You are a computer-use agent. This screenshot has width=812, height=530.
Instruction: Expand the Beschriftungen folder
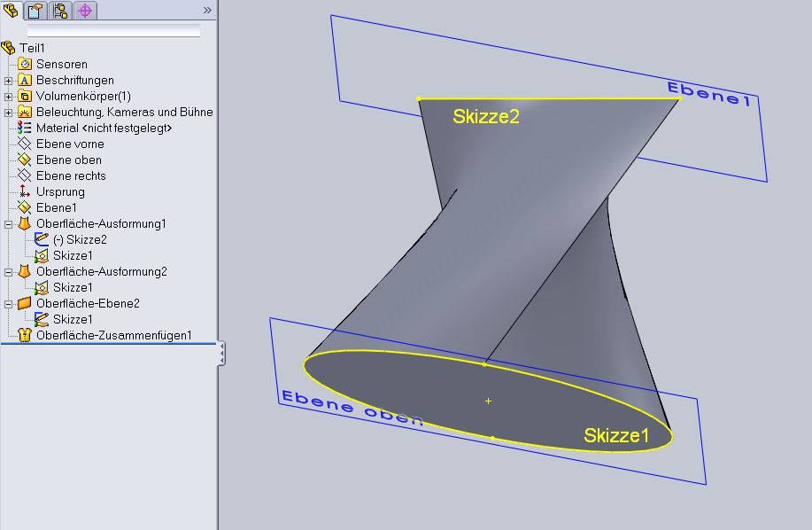(9, 81)
